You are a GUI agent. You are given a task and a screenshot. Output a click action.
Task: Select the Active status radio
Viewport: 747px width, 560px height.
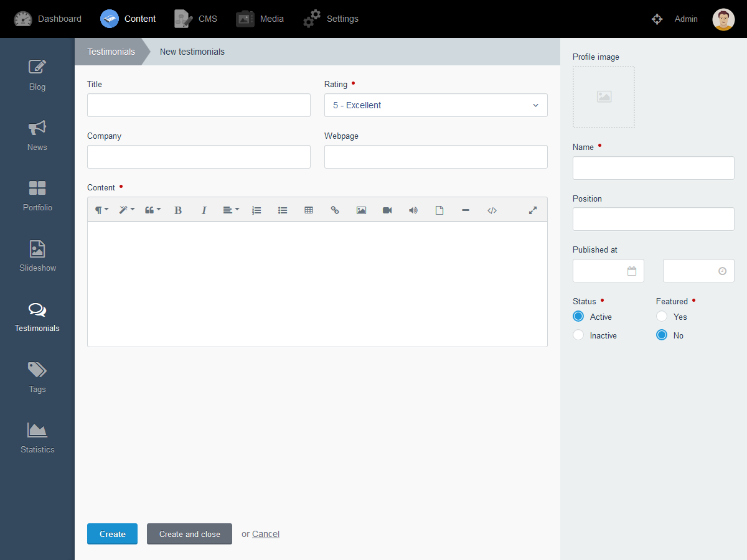(x=578, y=316)
